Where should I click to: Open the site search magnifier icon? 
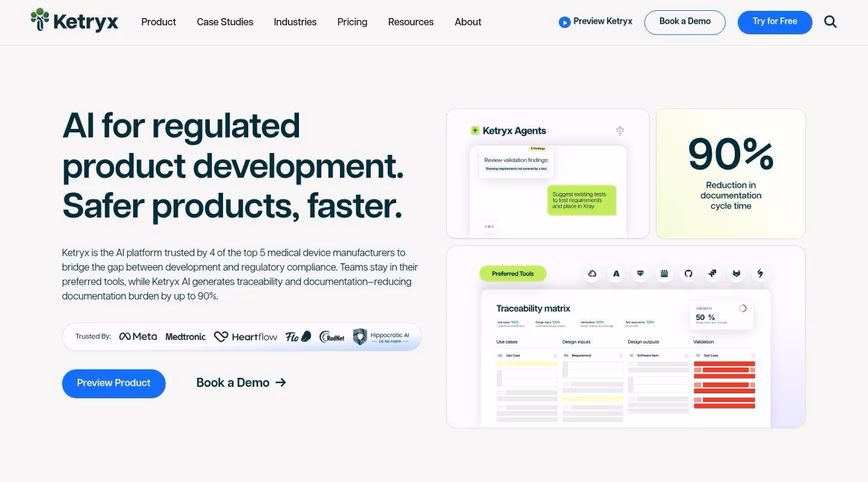point(830,22)
